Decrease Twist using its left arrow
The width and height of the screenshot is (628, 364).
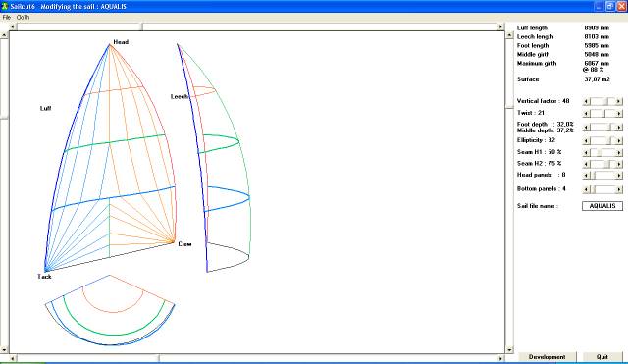[x=586, y=114]
